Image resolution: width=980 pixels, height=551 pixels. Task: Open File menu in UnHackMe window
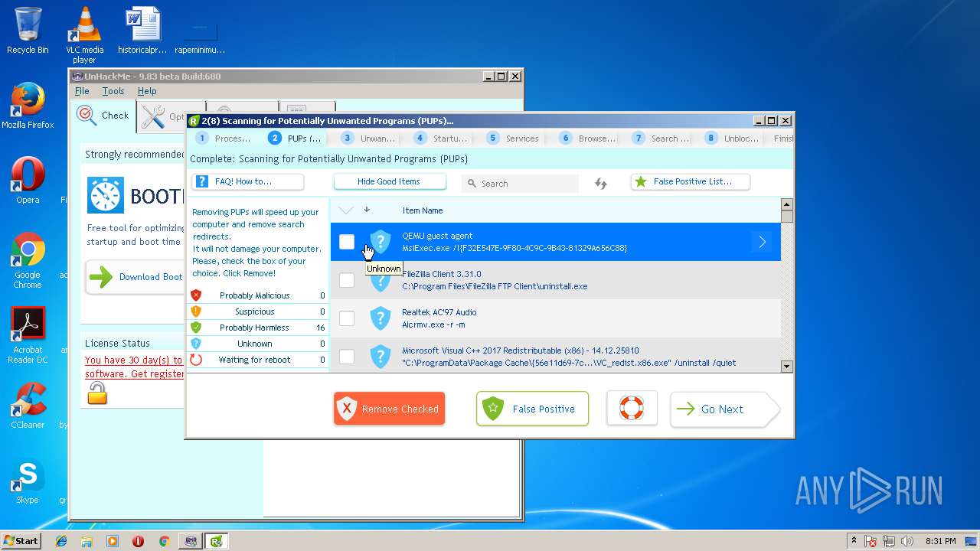[x=82, y=91]
